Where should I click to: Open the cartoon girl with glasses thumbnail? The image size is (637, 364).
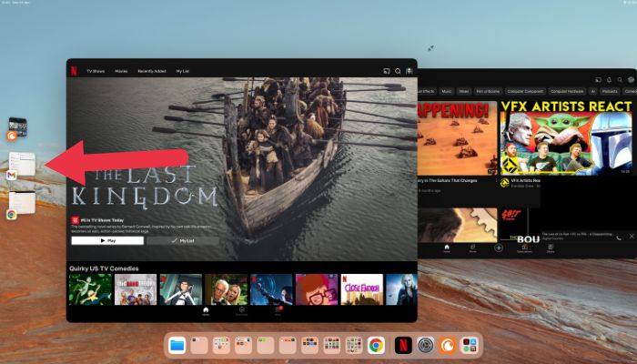[x=317, y=289]
